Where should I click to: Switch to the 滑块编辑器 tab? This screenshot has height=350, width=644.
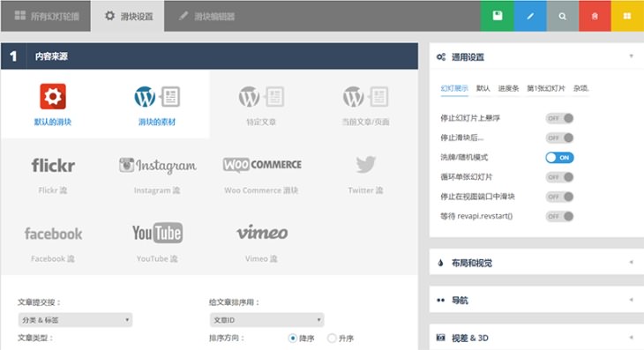pos(207,17)
